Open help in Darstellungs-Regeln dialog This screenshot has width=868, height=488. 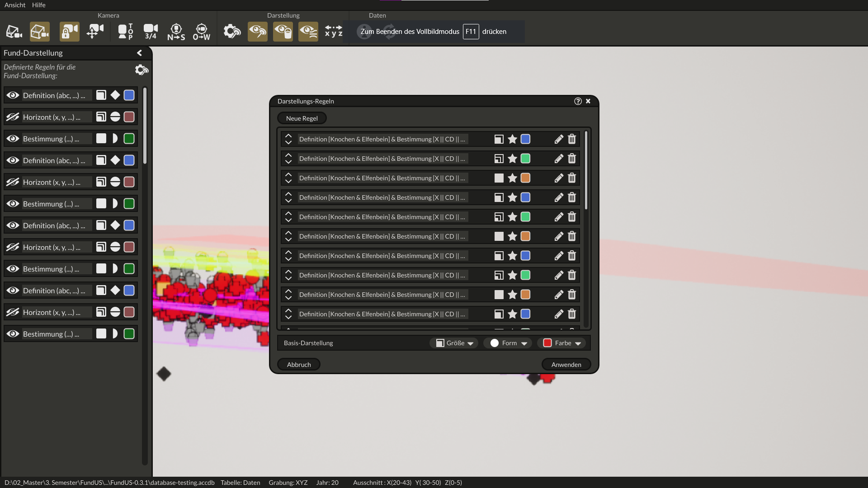point(578,101)
